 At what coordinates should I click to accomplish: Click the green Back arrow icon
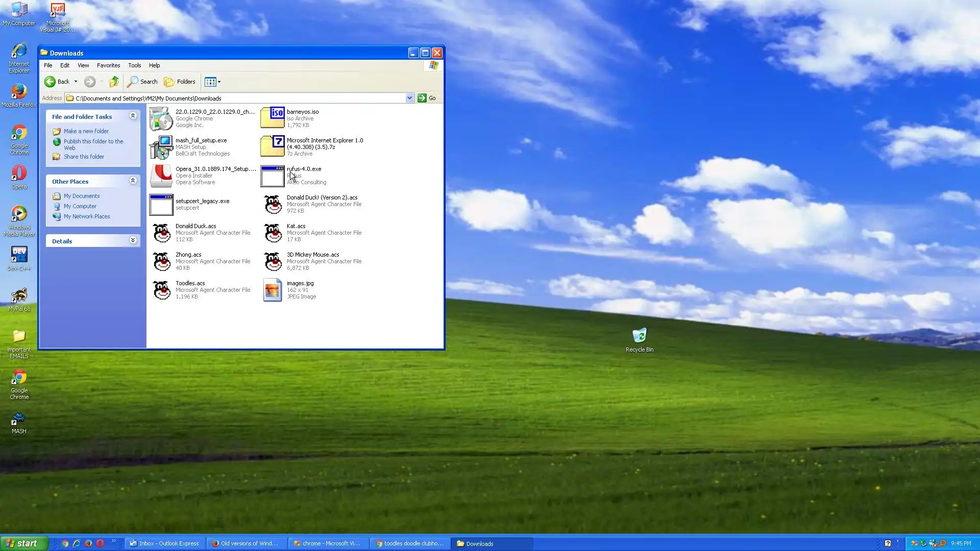tap(50, 82)
